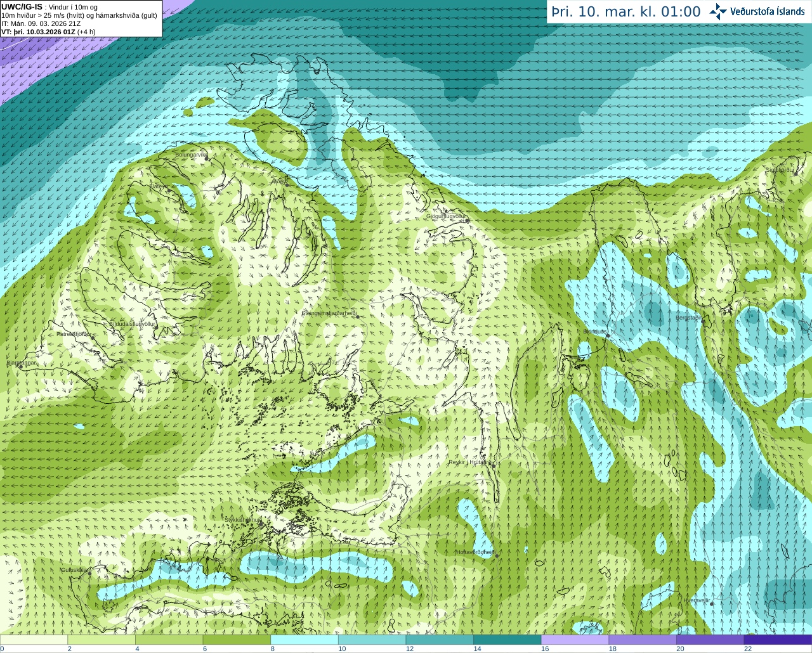
Task: Select the 22+ m/s dark purple legend swatch
Action: (x=778, y=640)
